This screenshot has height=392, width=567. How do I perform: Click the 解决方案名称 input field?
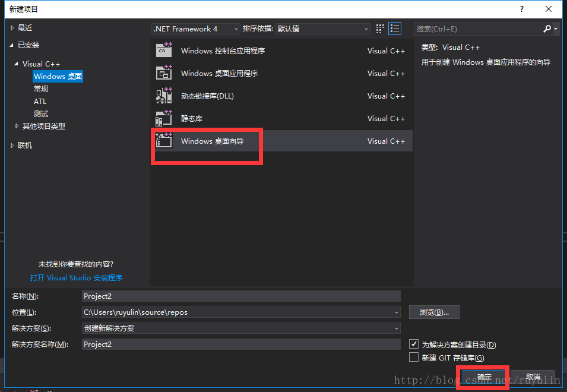tap(241, 344)
